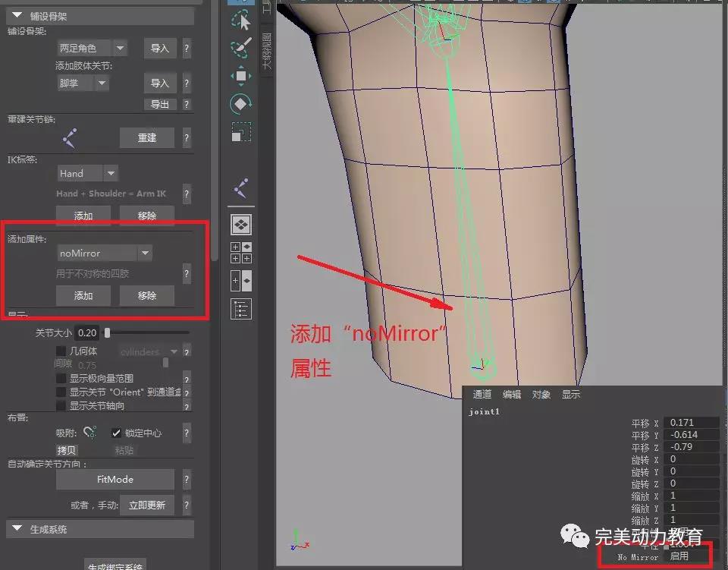Open the 编辑 menu in channel box
This screenshot has height=570, width=728.
[512, 394]
